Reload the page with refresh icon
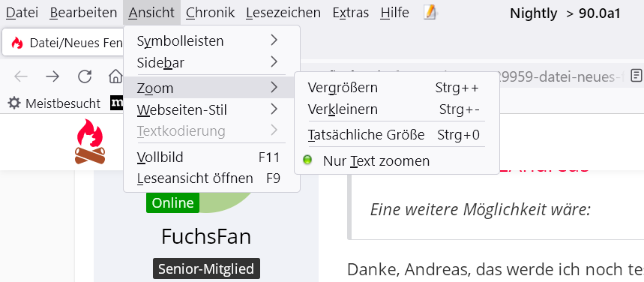 (x=85, y=76)
